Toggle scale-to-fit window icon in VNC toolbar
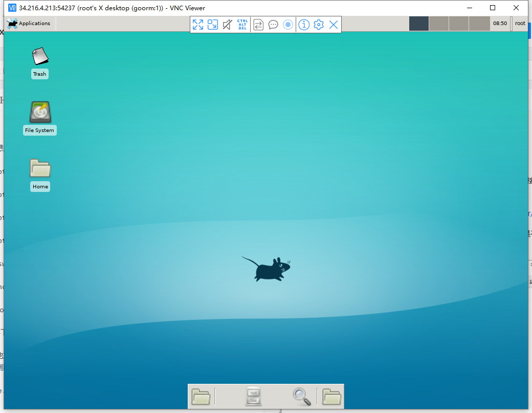 click(x=213, y=25)
